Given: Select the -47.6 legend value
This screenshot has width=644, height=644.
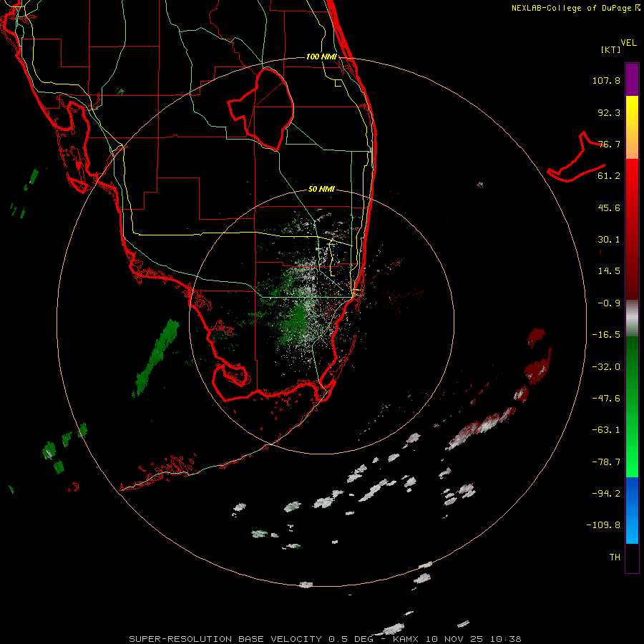Looking at the screenshot, I should [606, 399].
